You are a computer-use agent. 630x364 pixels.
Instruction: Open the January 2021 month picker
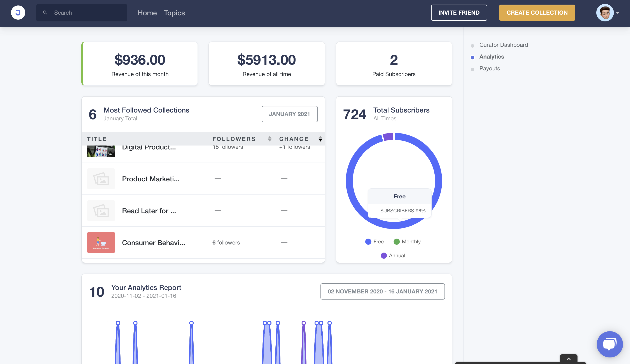[x=289, y=114]
